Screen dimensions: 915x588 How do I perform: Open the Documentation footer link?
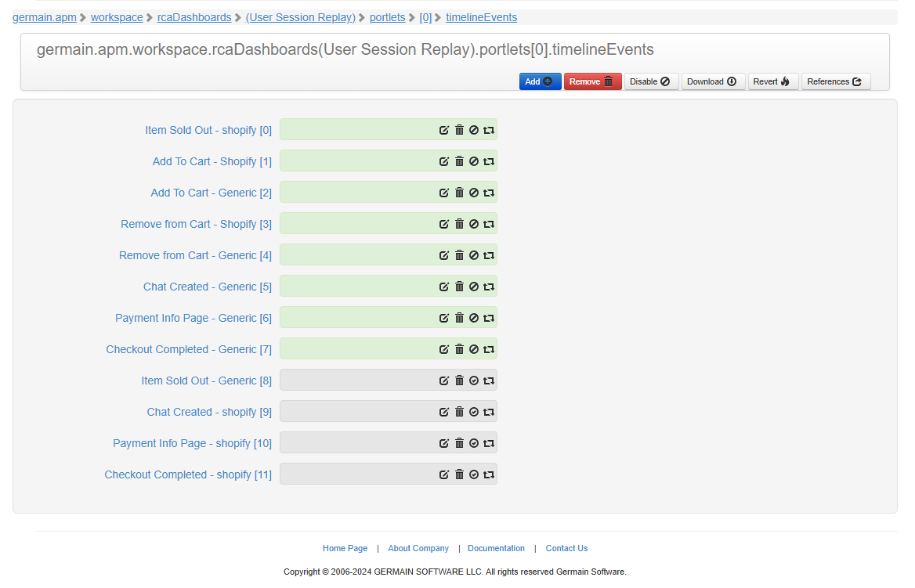tap(496, 548)
